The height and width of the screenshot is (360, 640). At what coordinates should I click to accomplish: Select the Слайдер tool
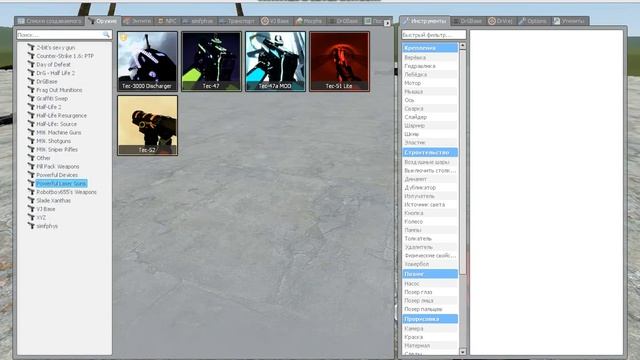point(430,117)
